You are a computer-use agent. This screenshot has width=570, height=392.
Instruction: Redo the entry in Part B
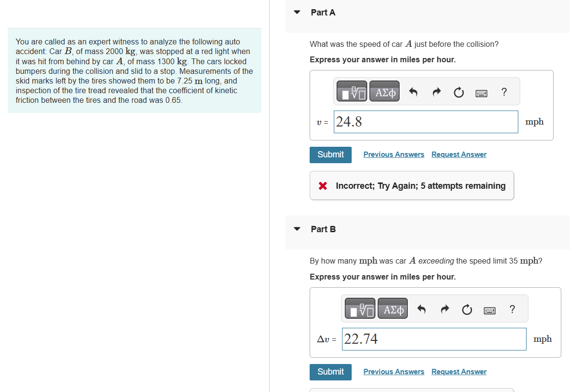(x=444, y=309)
